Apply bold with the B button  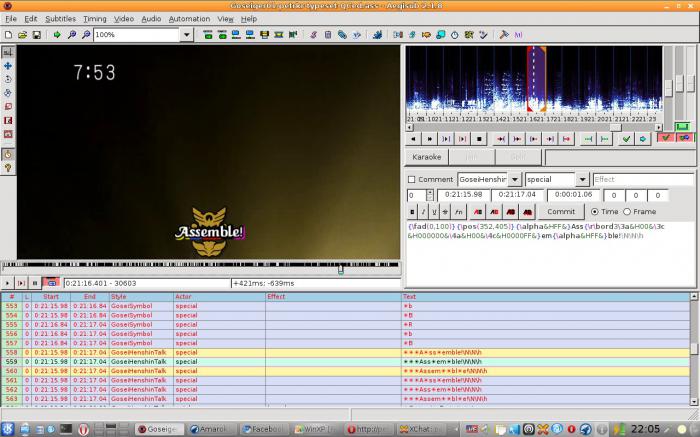click(412, 212)
